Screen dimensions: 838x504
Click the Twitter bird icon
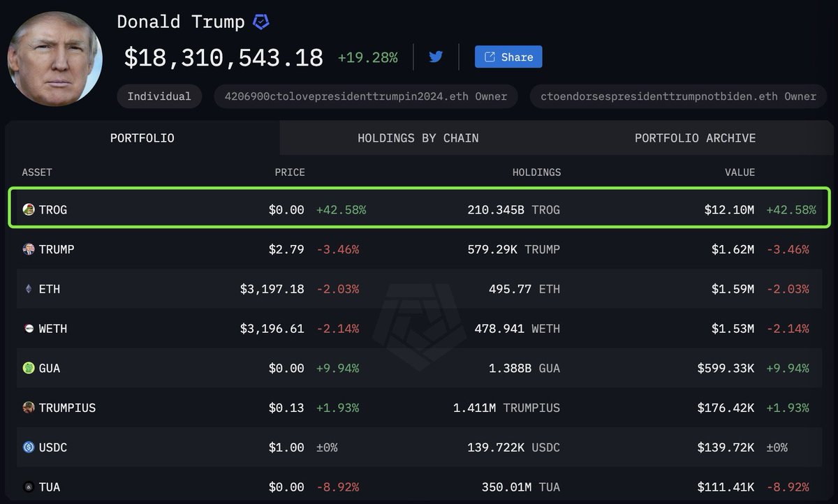click(436, 57)
